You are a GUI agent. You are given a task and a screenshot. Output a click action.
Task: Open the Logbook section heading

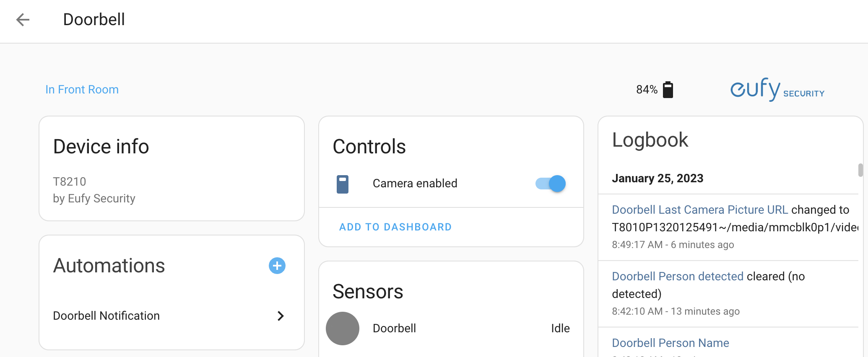click(x=650, y=140)
